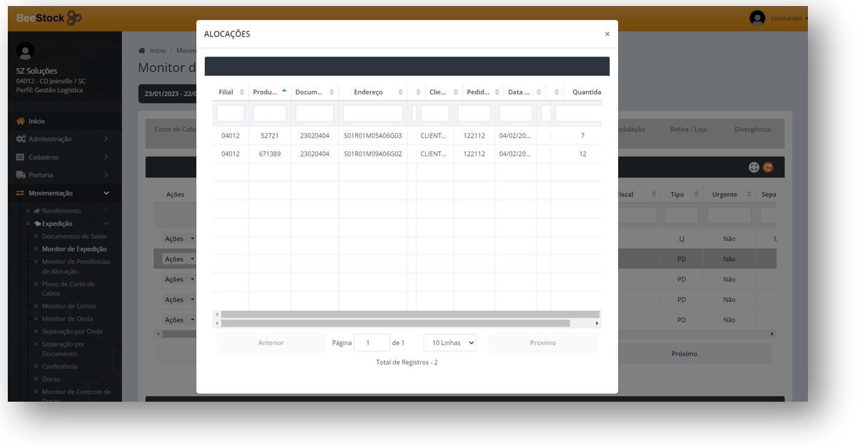Click the Endereço filter input field
The height and width of the screenshot is (448, 868).
[x=372, y=114]
